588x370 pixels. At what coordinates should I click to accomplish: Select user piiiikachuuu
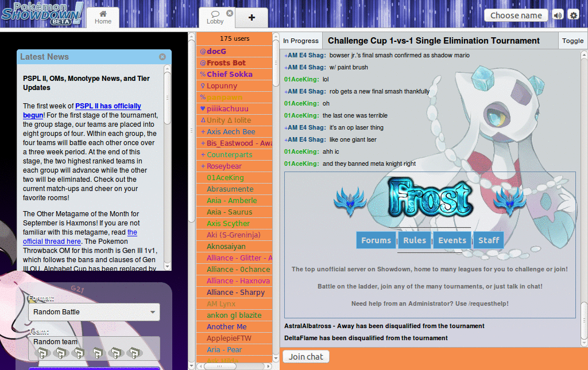234,108
